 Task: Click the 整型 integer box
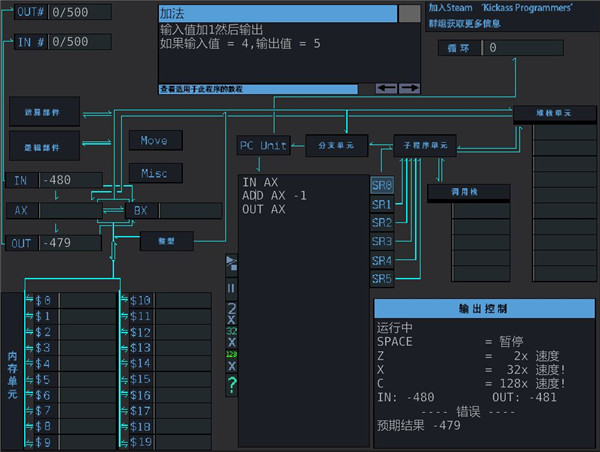click(166, 241)
